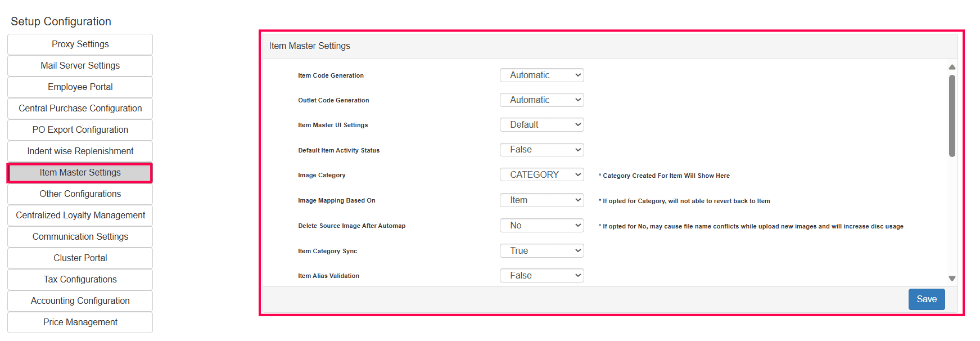Viewport: 980px width, 341px height.
Task: Open Employee Portal configuration
Action: 80,87
